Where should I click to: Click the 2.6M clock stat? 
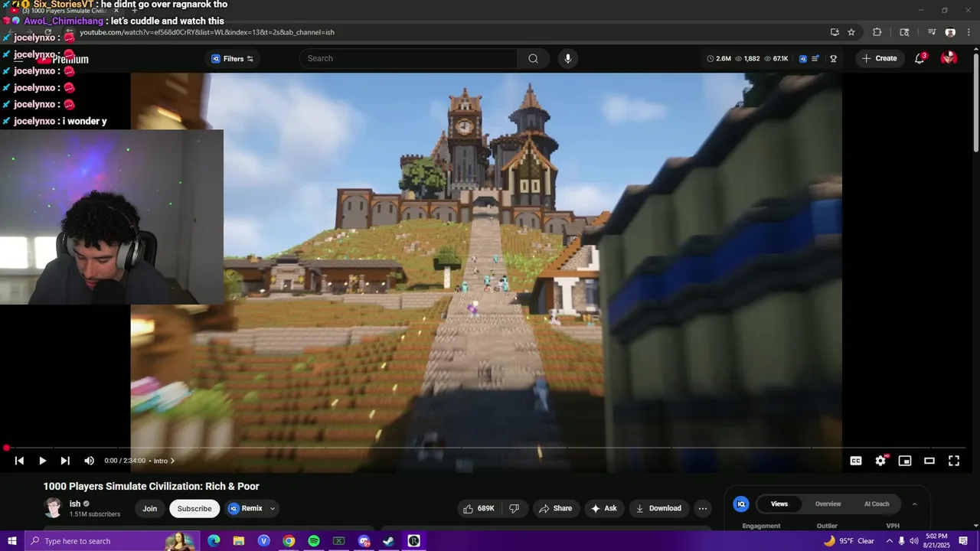(718, 59)
